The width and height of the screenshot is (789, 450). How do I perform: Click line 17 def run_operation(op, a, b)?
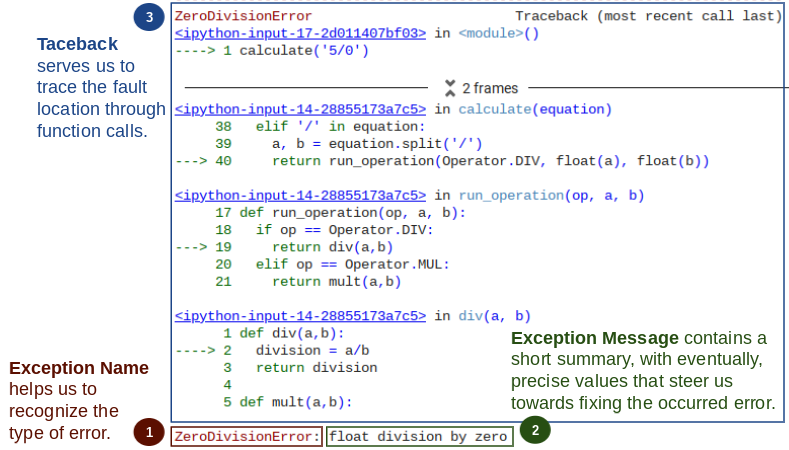(341, 212)
